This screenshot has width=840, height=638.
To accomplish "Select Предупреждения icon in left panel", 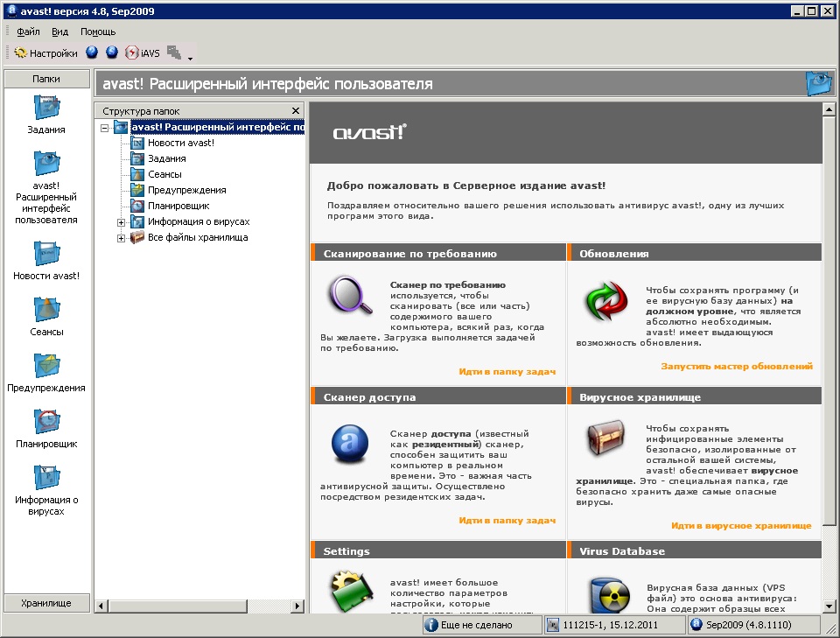I will coord(46,366).
